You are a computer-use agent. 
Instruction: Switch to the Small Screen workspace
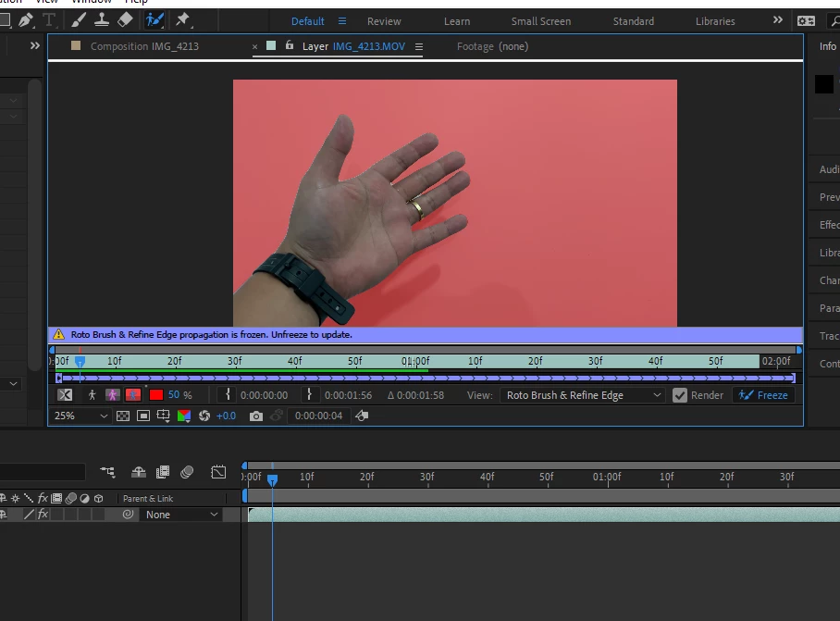click(541, 21)
